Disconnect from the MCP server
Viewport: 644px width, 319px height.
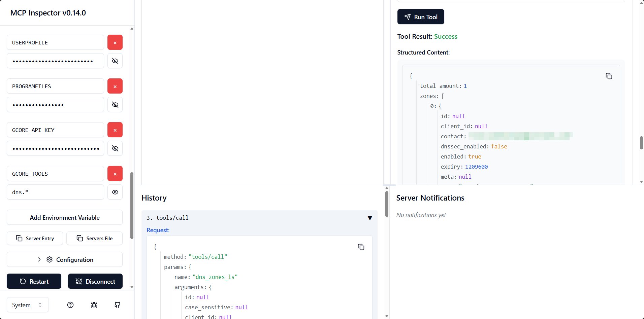click(x=95, y=281)
